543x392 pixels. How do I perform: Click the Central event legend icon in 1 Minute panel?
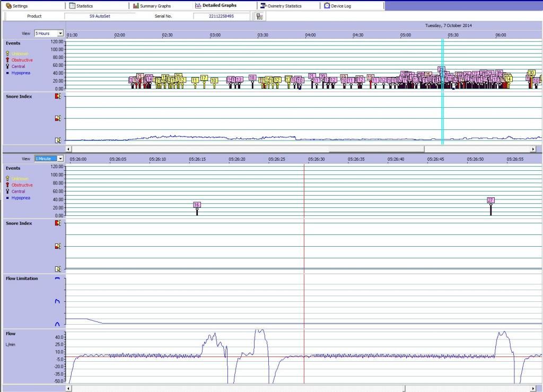[x=7, y=191]
